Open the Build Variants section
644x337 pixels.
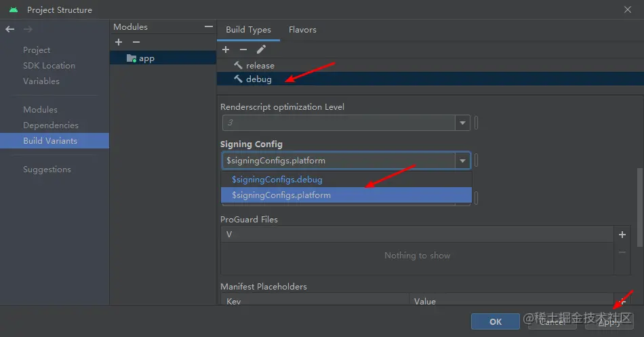coord(55,140)
